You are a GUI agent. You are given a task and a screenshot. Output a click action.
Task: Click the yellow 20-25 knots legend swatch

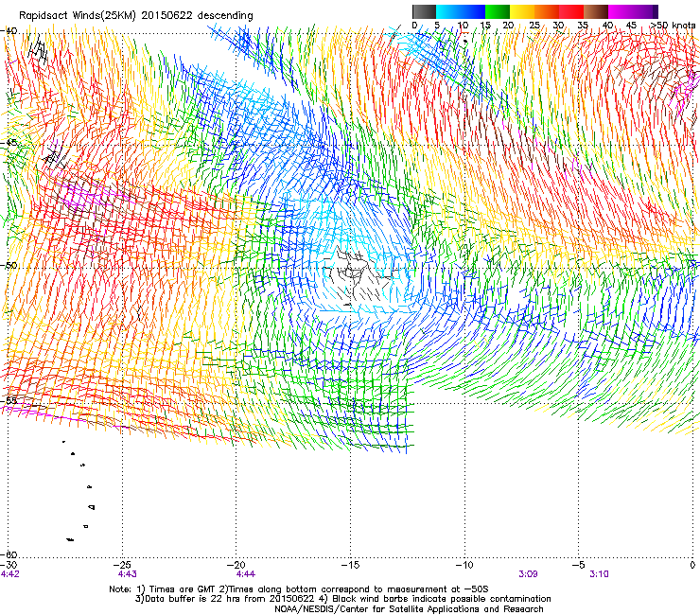click(522, 11)
